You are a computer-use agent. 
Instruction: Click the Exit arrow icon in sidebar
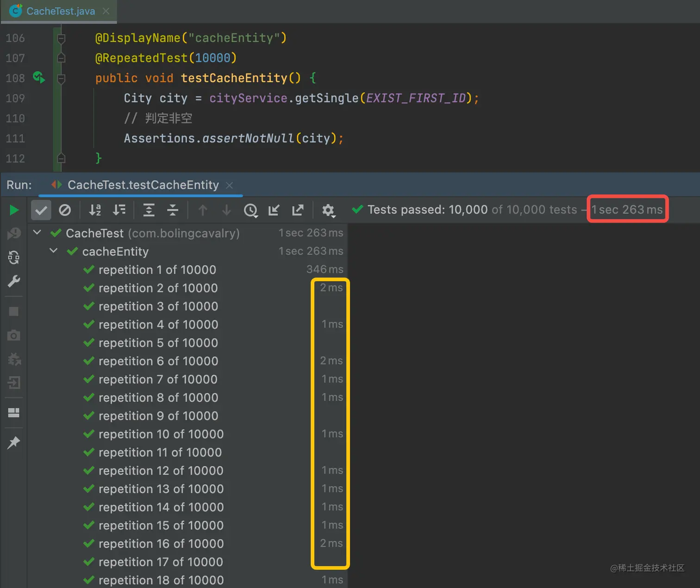[x=14, y=383]
